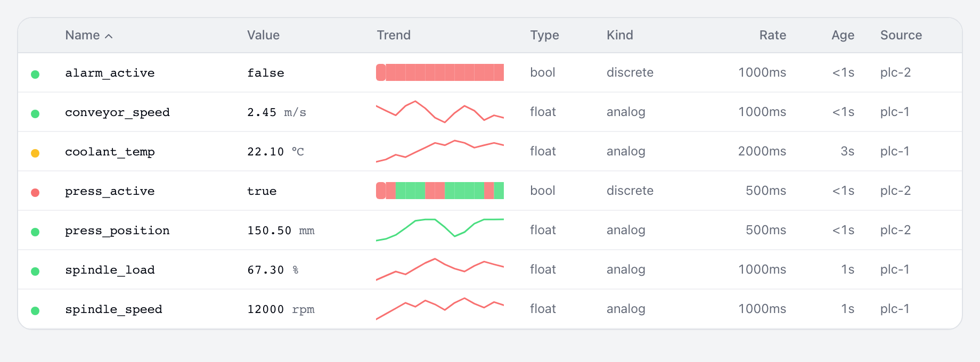Click the 1s age for spindle_speed

(x=848, y=309)
